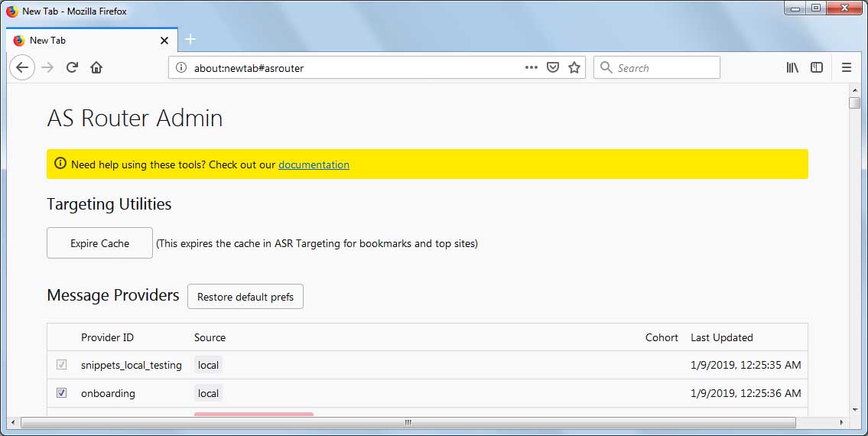
Task: Click the Cohort column header
Action: pyautogui.click(x=662, y=337)
